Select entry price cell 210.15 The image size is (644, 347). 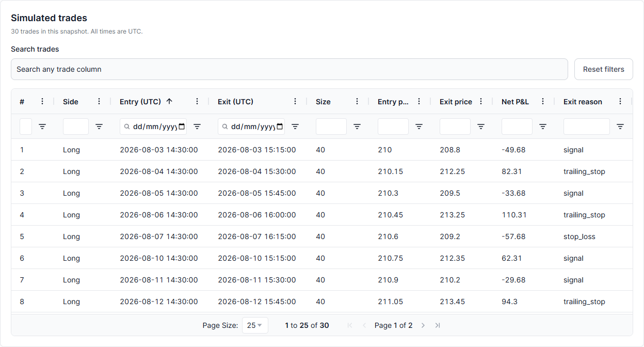pyautogui.click(x=400, y=171)
